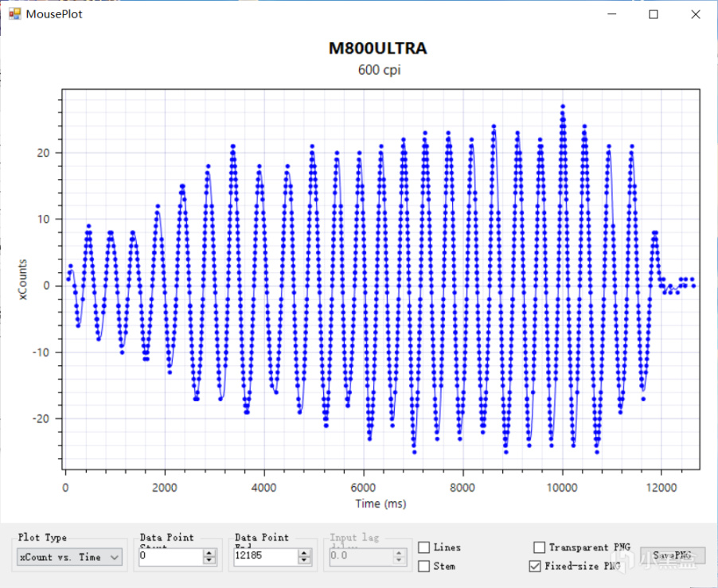
Task: Enable the Lines checkbox
Action: 424,547
